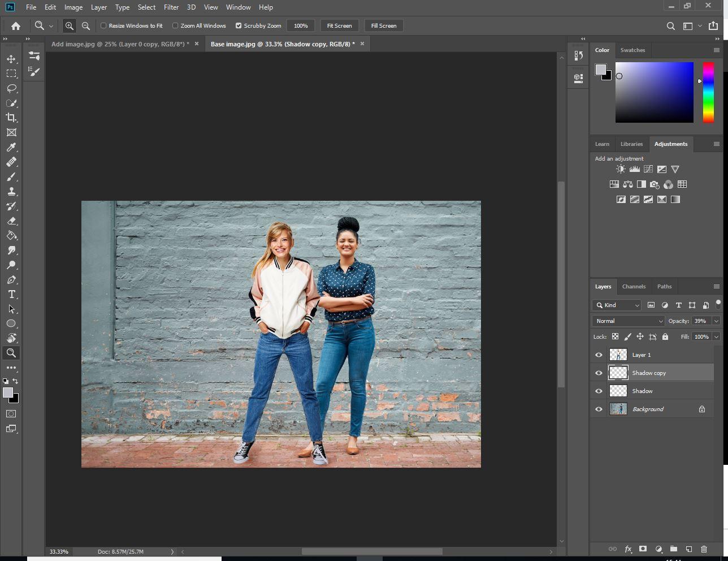Select the Dodge tool
Screen dimensions: 728x561
click(11, 265)
